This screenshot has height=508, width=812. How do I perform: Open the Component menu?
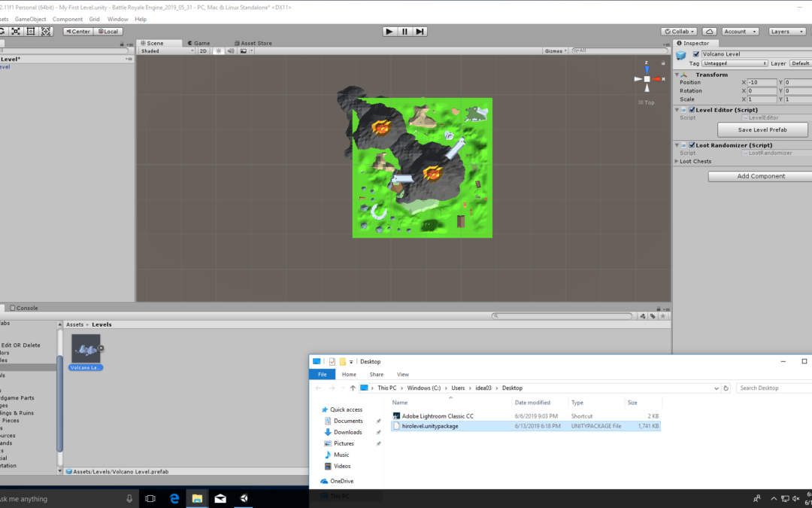[x=68, y=19]
